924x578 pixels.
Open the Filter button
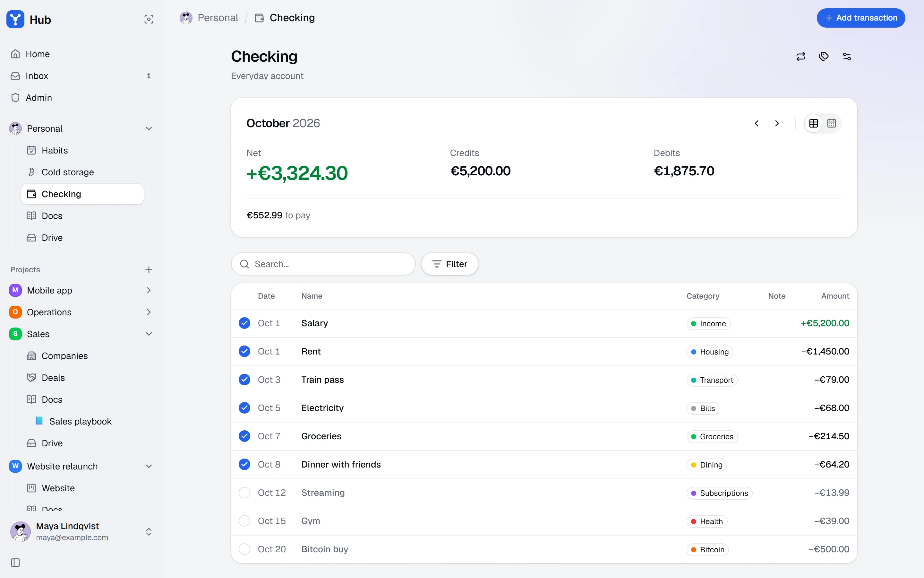coord(449,264)
